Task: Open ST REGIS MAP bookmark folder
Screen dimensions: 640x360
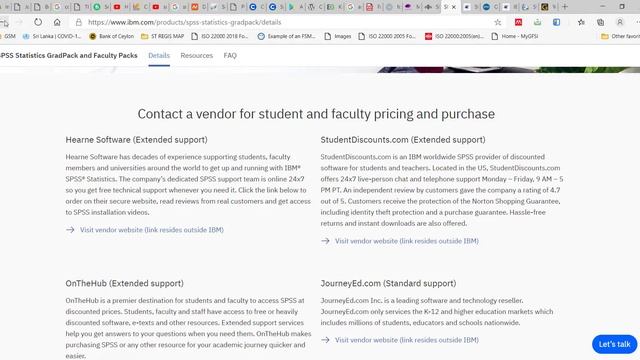Action: [x=162, y=36]
